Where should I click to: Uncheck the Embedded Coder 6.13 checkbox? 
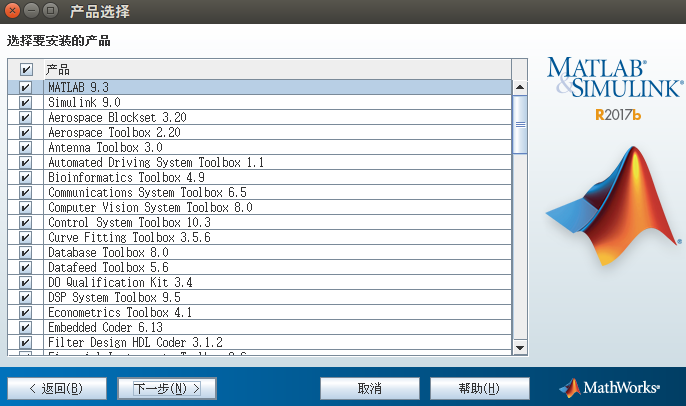click(x=25, y=327)
